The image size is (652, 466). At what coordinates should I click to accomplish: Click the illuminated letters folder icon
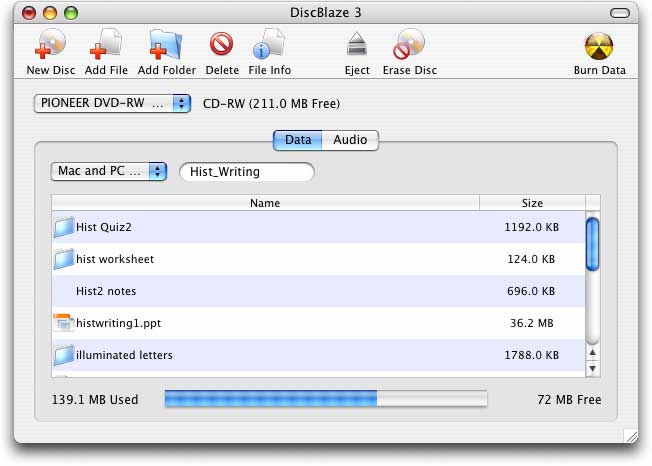pyautogui.click(x=64, y=355)
